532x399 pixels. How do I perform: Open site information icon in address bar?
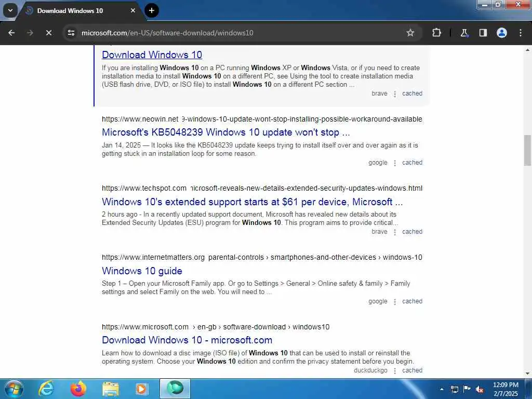[x=71, y=33]
